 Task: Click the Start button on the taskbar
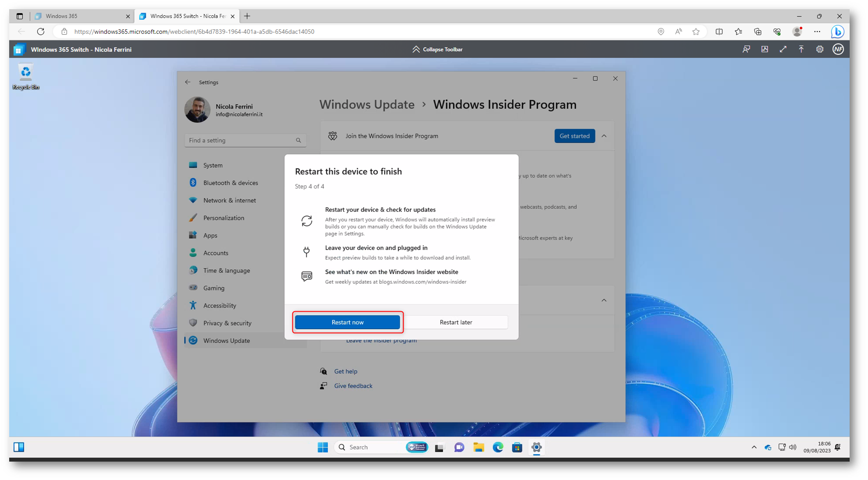(x=323, y=447)
